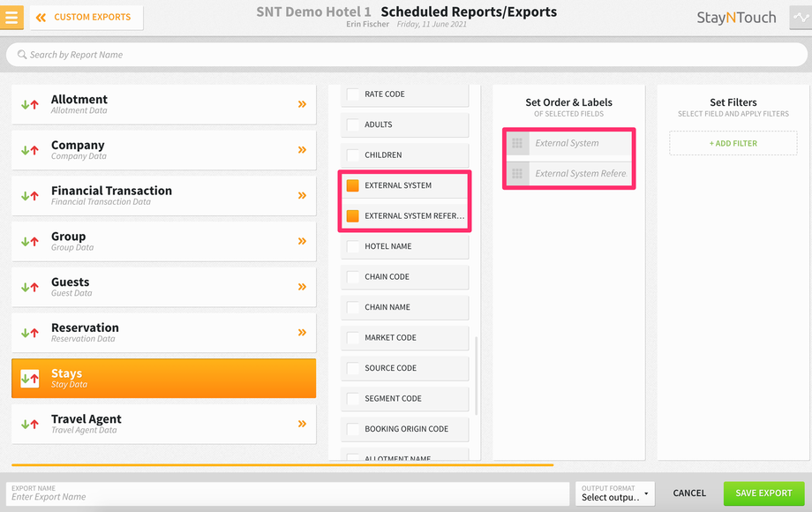
Task: Expand the Company row chevron
Action: [x=303, y=149]
